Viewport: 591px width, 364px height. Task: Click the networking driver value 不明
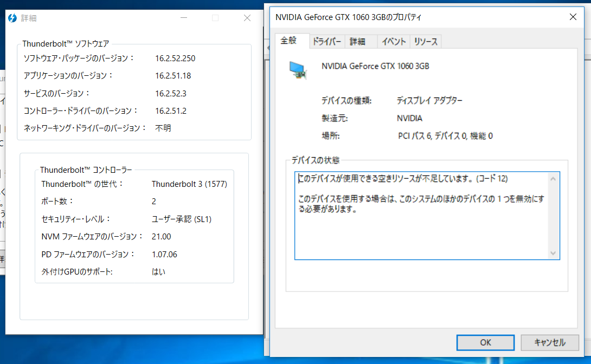(x=163, y=128)
